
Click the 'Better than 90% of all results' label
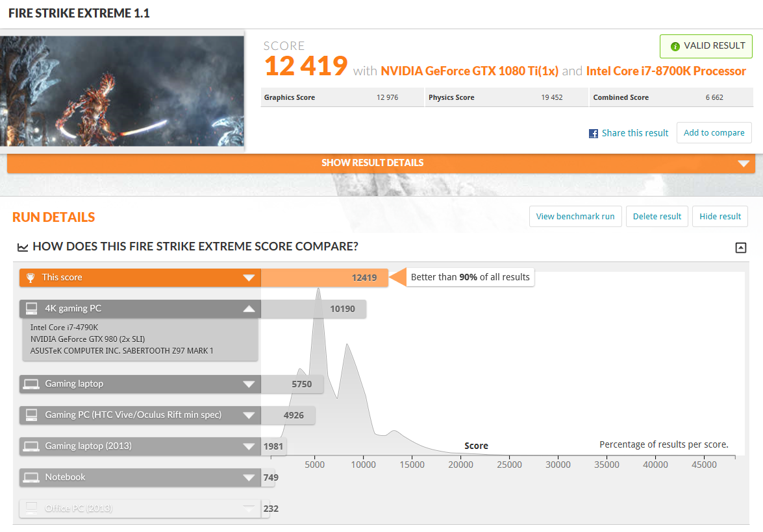click(x=470, y=277)
